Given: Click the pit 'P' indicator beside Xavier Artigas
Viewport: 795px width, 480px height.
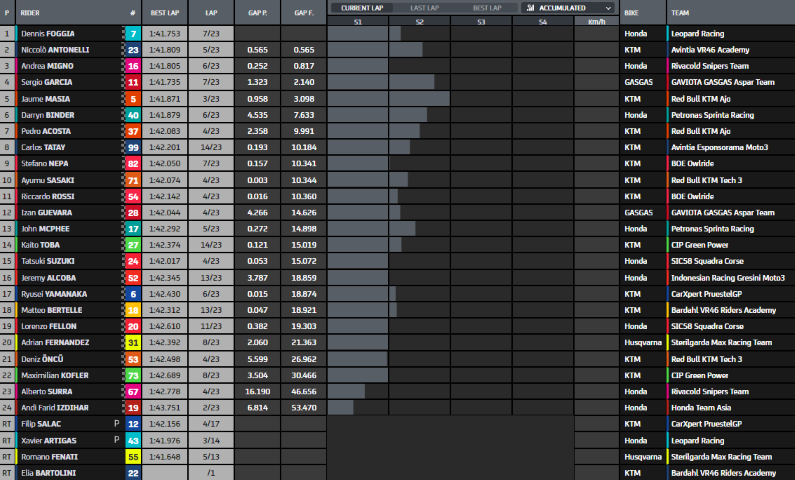Looking at the screenshot, I should coord(117,440).
